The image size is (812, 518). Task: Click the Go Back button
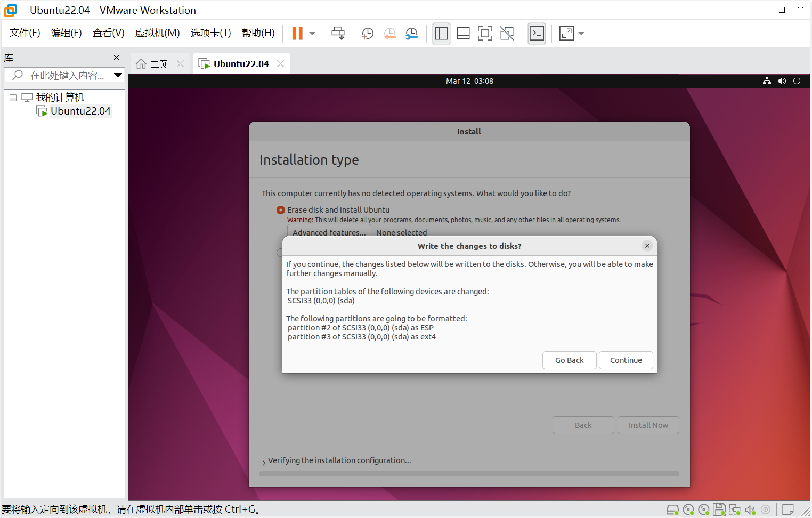pos(569,360)
